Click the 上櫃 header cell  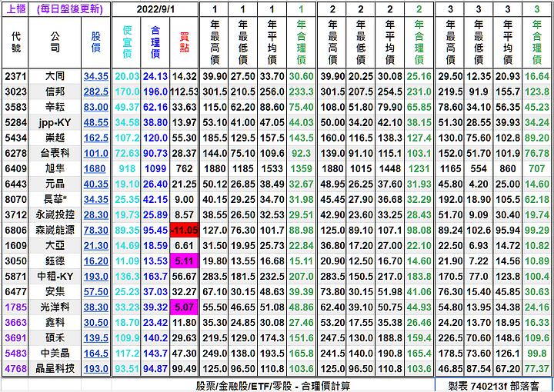pyautogui.click(x=15, y=8)
